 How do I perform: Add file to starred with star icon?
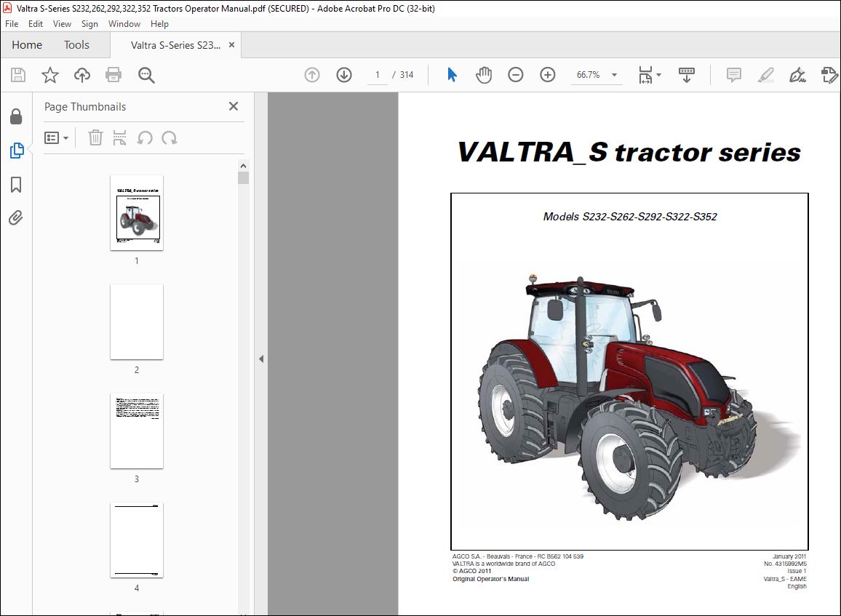(50, 75)
